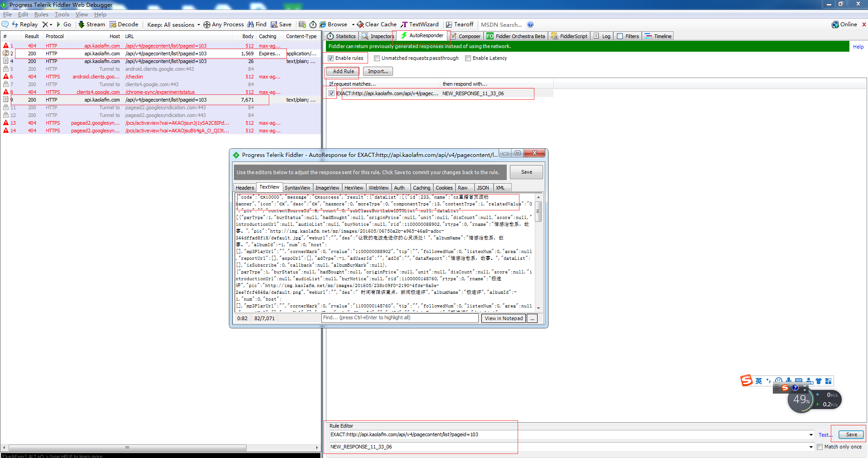Open the Rules menu
Image resolution: width=868 pixels, height=458 pixels.
click(x=41, y=15)
